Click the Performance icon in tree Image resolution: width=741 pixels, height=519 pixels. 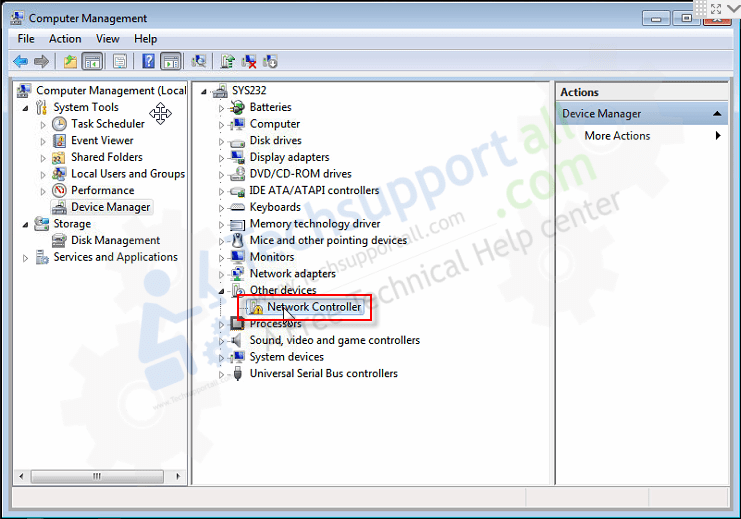pyautogui.click(x=59, y=190)
